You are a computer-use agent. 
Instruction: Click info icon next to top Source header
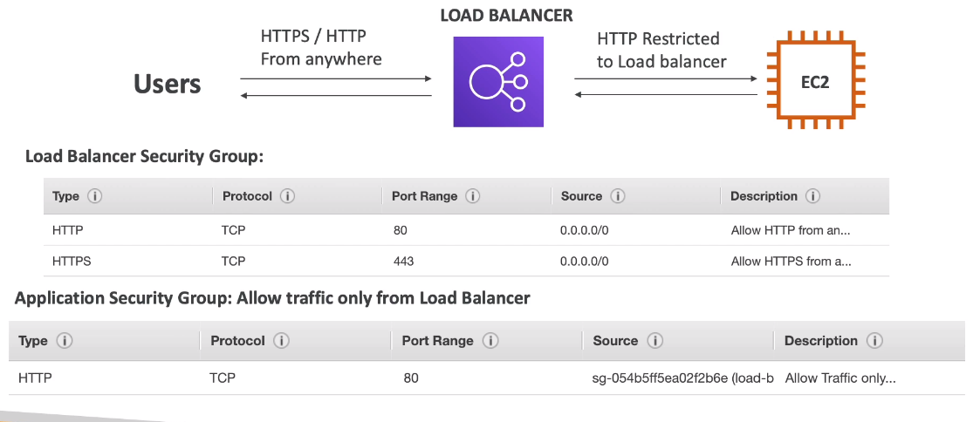click(618, 196)
